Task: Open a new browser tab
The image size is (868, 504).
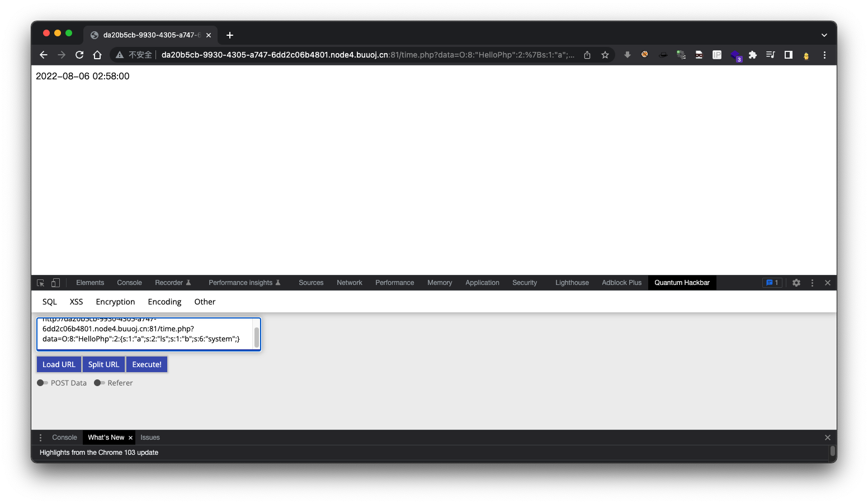Action: click(x=230, y=35)
